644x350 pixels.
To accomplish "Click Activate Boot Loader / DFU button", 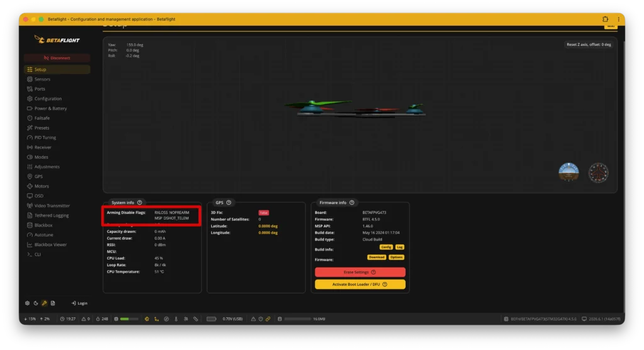I will (360, 284).
